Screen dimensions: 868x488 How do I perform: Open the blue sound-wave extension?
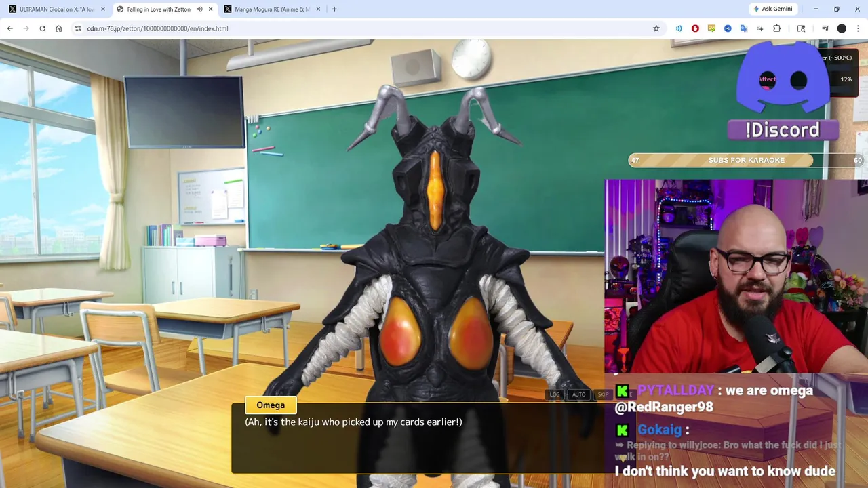679,28
